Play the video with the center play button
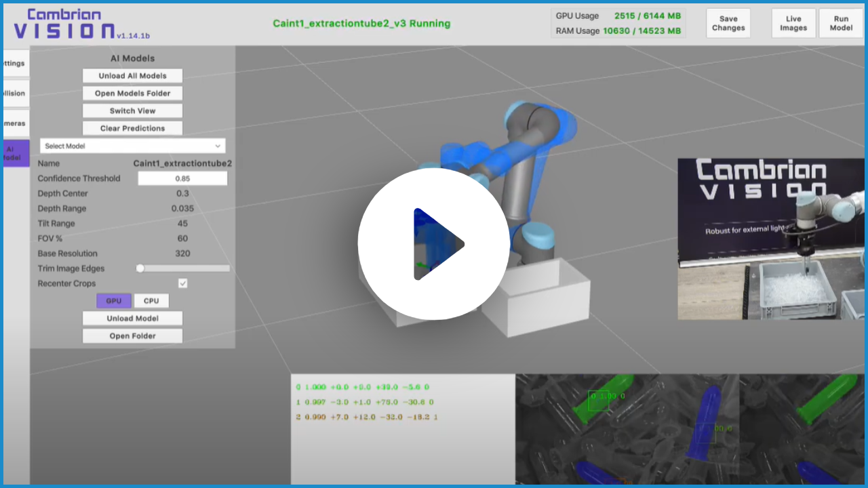This screenshot has height=488, width=868. pos(433,244)
